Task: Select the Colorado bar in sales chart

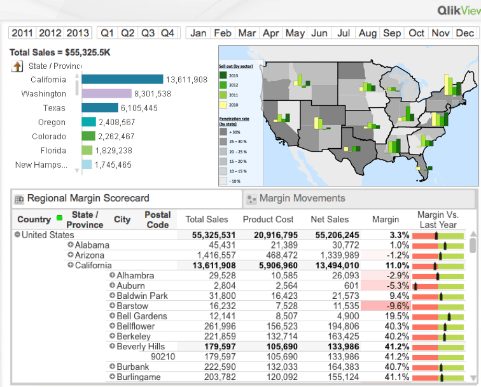Action: click(x=88, y=136)
